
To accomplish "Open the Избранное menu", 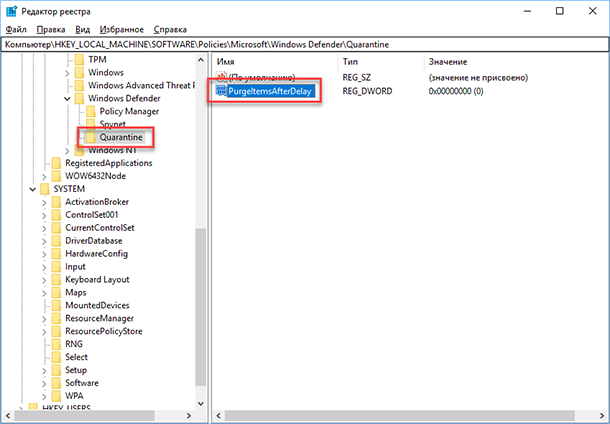I will (x=122, y=30).
